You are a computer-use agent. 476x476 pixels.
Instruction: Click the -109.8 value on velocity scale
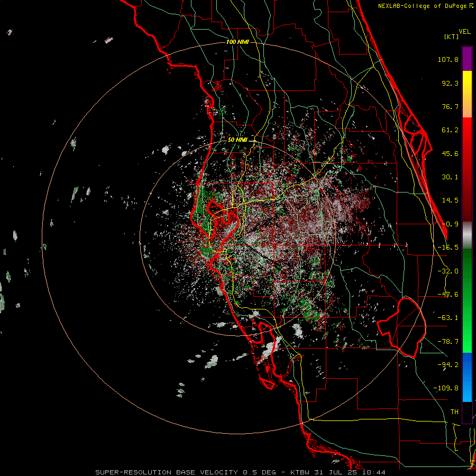(x=446, y=388)
